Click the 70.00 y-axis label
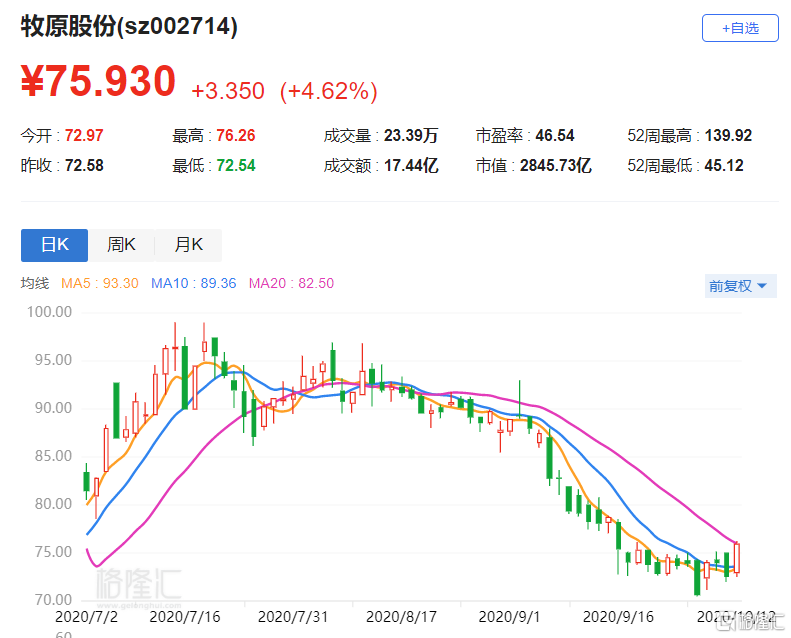This screenshot has width=791, height=638. 53,600
